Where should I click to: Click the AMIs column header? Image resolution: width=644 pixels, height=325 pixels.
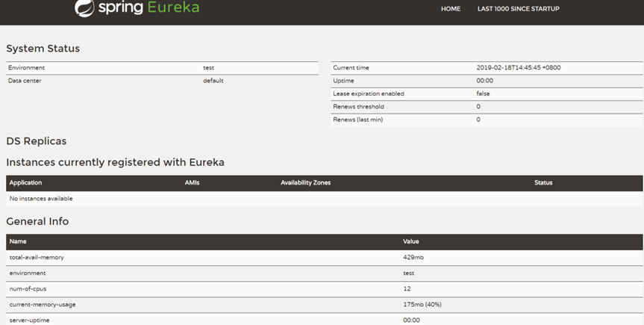192,182
